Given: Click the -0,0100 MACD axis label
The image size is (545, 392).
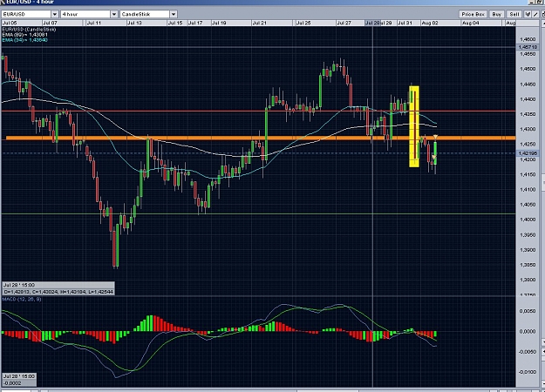Looking at the screenshot, I should click(x=528, y=372).
